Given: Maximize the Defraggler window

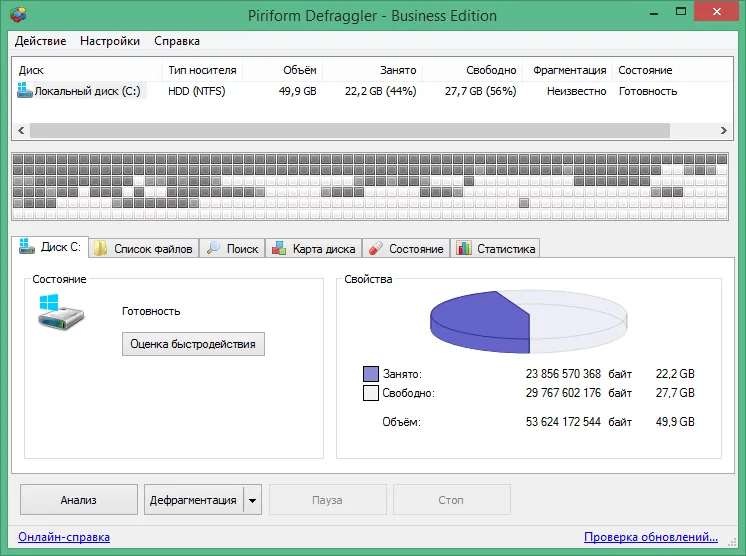Looking at the screenshot, I should 681,12.
